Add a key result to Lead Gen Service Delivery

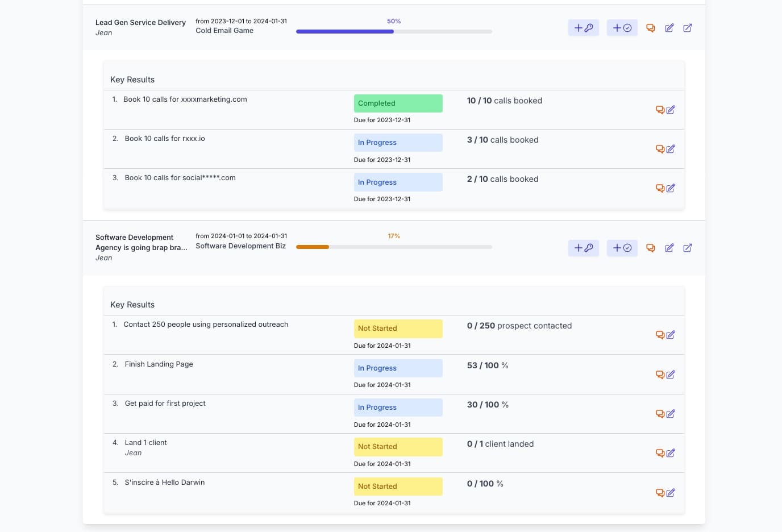pyautogui.click(x=584, y=27)
